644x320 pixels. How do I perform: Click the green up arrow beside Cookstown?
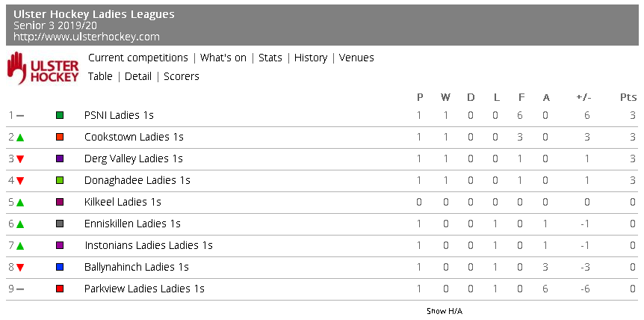click(x=20, y=138)
